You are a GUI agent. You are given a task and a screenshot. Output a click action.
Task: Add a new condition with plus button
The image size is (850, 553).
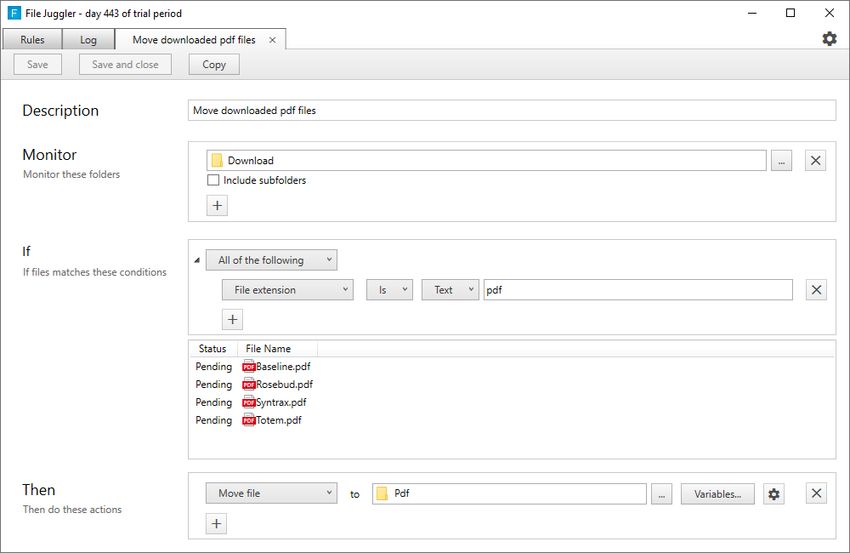pos(233,319)
